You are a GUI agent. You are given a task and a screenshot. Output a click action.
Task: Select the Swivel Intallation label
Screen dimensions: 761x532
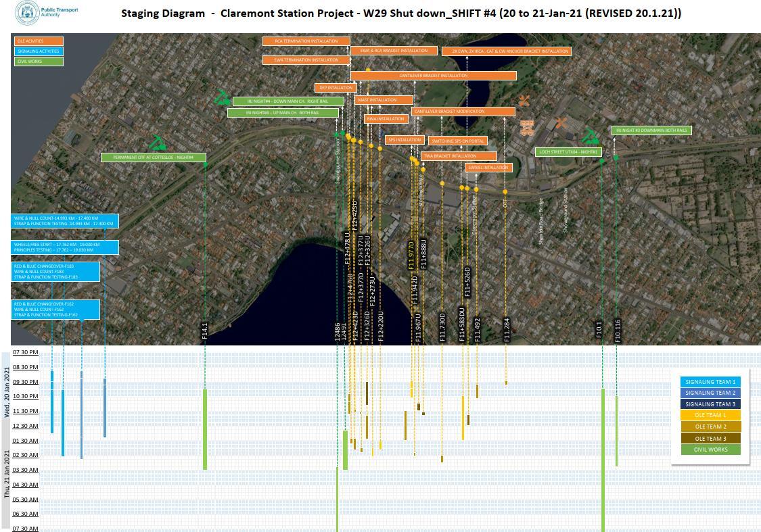[x=488, y=168]
